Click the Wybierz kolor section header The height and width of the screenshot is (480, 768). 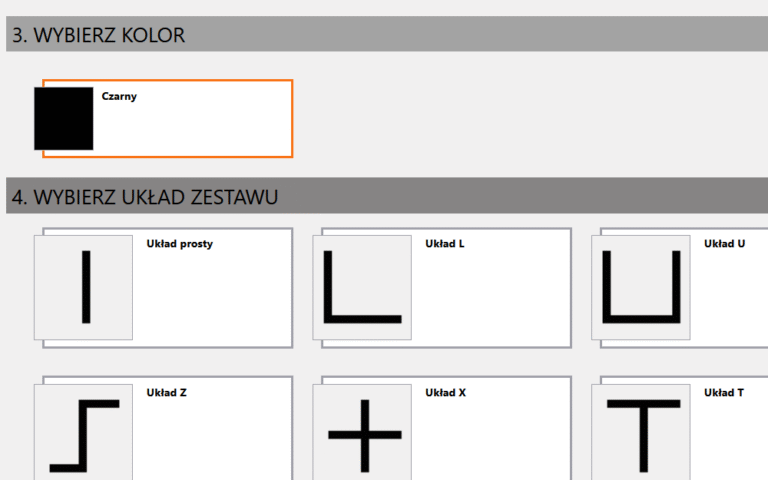98,35
